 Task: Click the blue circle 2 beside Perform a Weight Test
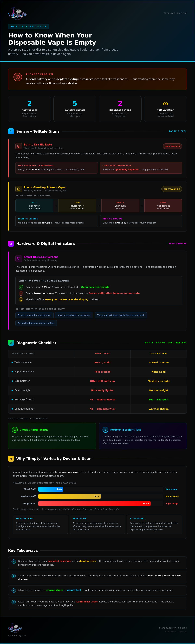(x=105, y=430)
